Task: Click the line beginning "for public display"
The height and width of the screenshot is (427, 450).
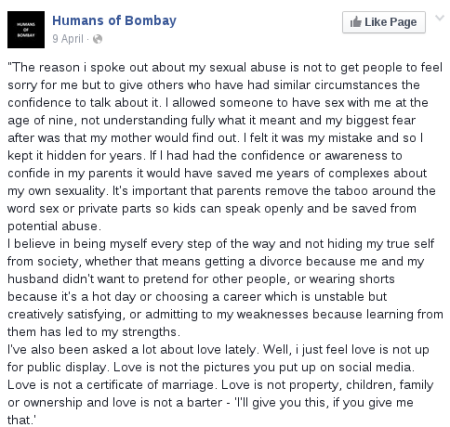Action: click(x=211, y=367)
